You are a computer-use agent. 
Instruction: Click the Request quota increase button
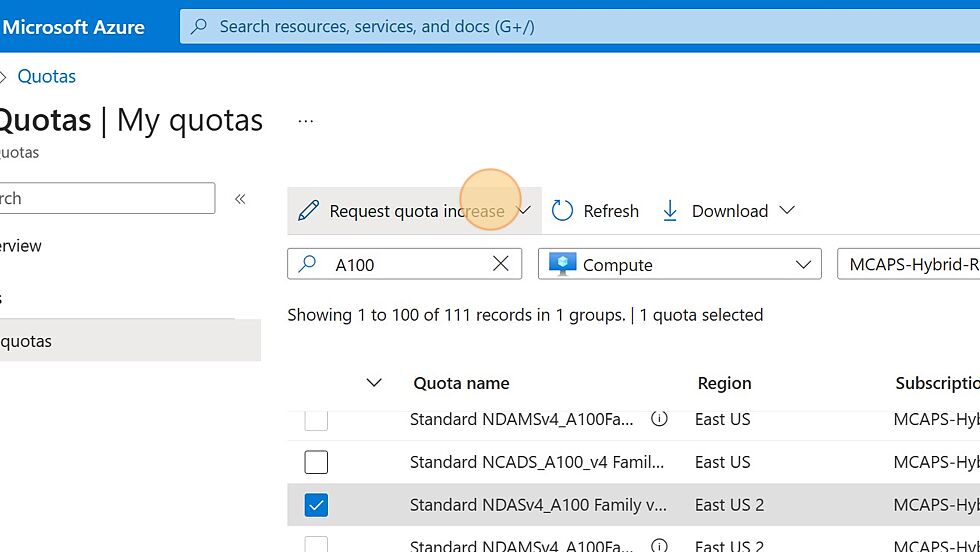(414, 211)
